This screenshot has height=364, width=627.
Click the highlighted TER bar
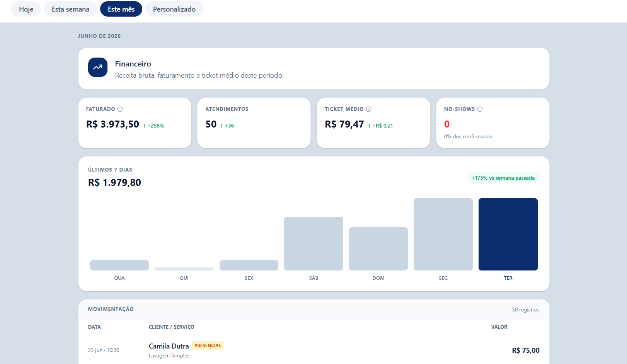tap(508, 234)
